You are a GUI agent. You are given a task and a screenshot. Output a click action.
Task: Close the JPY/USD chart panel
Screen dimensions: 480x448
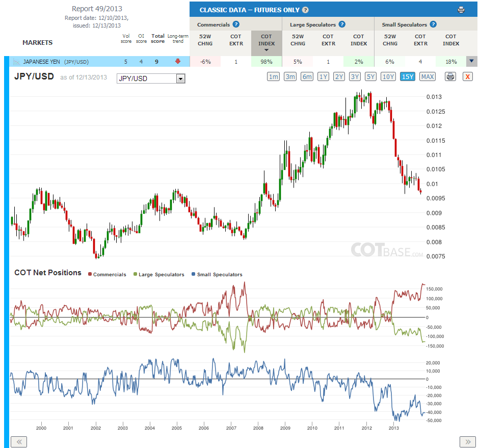[467, 76]
